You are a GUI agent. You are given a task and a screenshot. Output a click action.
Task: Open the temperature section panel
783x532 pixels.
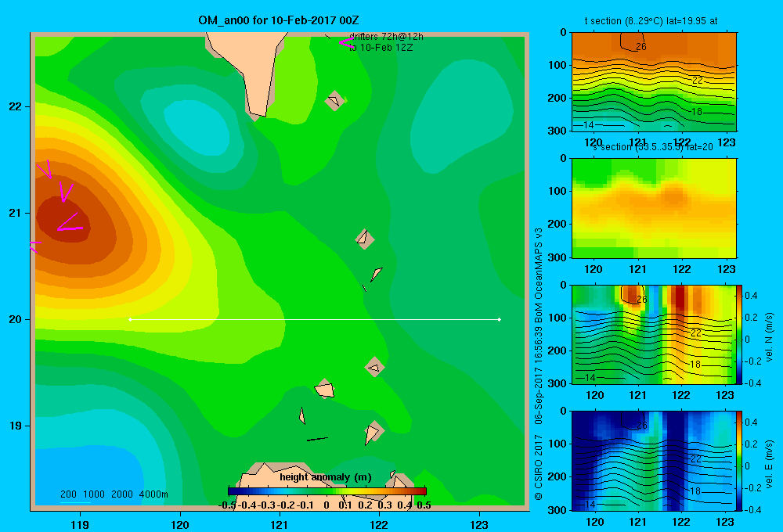tap(654, 82)
